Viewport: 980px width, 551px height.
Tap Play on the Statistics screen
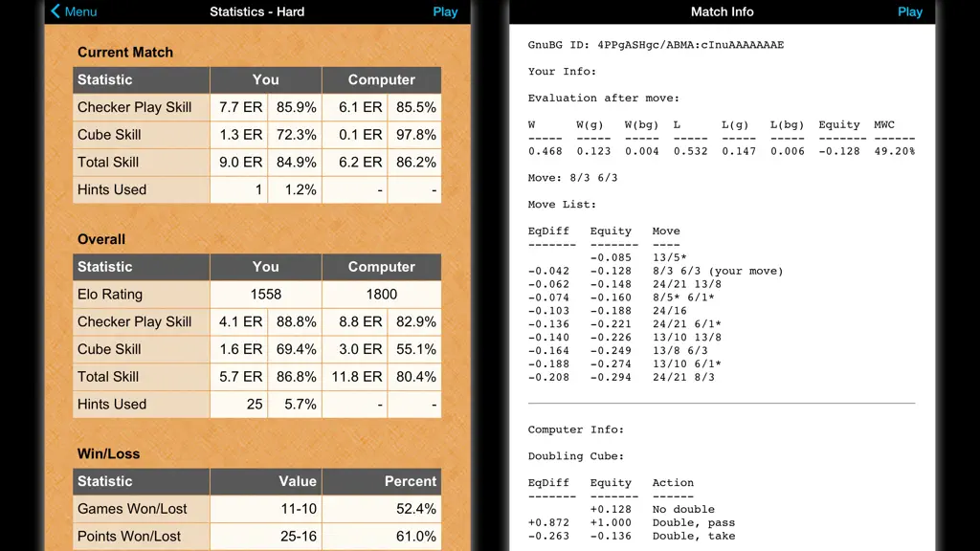point(445,11)
